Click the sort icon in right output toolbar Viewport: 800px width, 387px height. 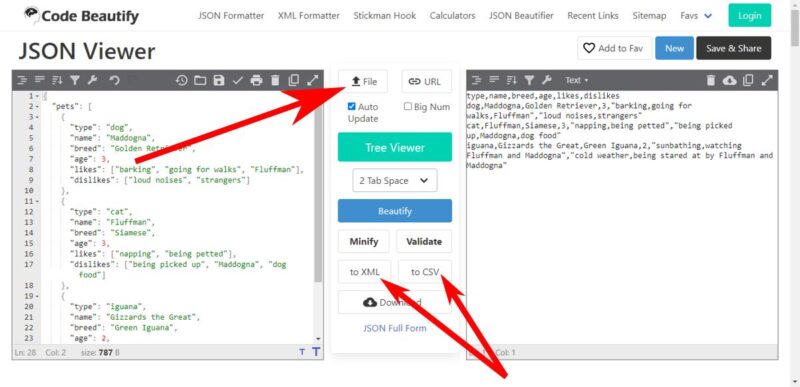pos(512,80)
